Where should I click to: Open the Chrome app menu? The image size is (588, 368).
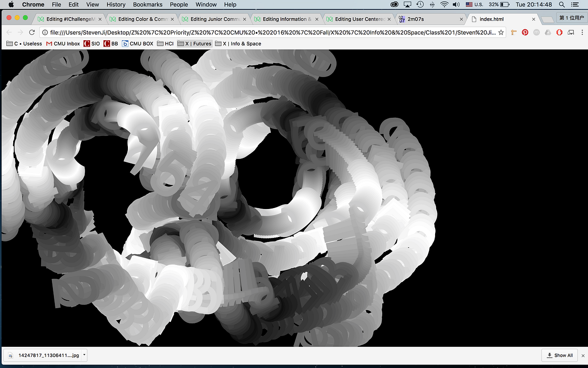point(33,4)
